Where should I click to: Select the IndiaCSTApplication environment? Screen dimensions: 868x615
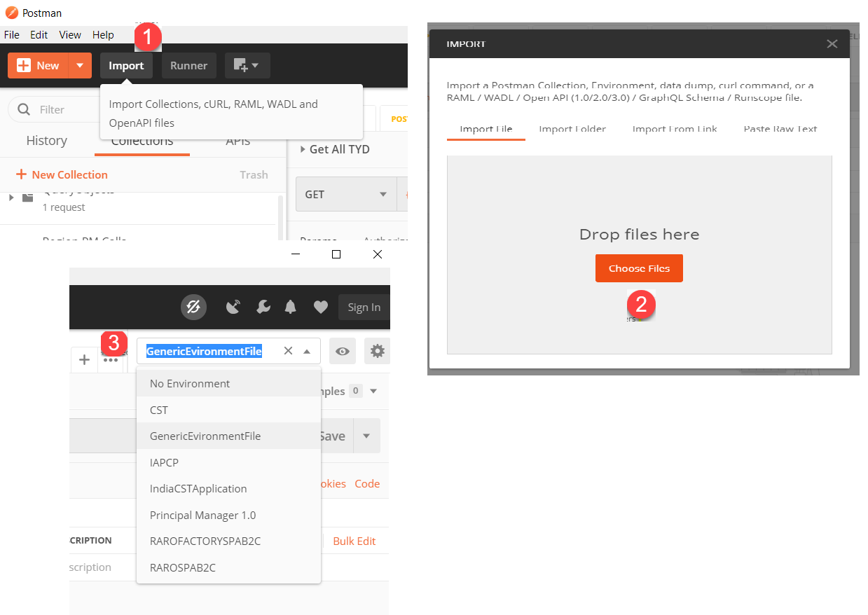[228, 488]
